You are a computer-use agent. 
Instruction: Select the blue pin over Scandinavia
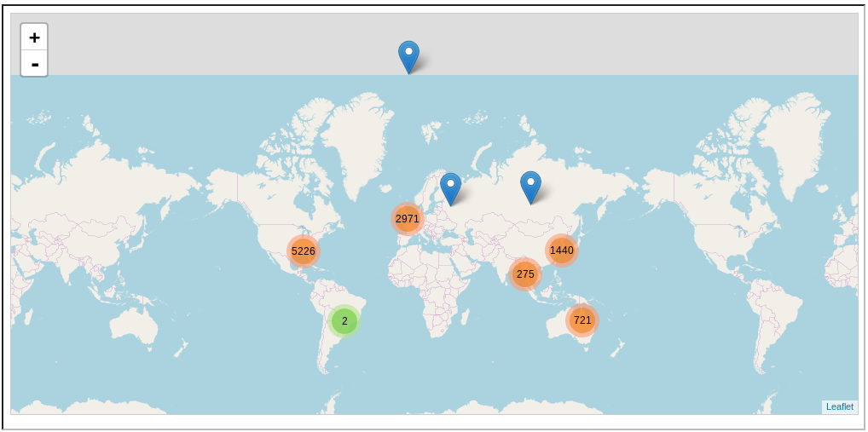click(450, 187)
